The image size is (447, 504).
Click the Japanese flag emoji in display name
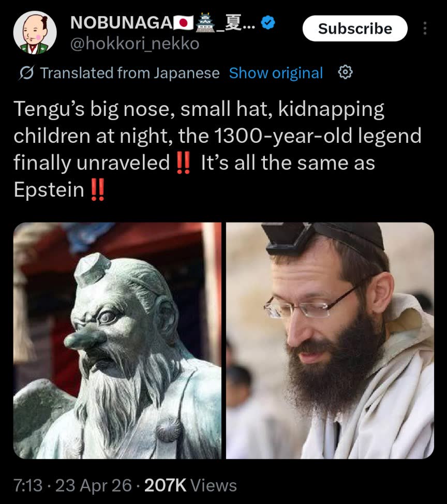coord(184,23)
